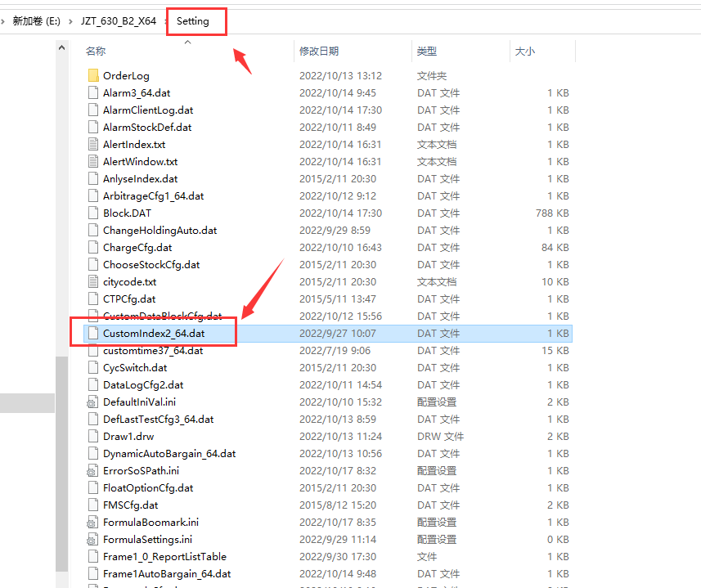Click the AlertIndex.txt text document icon
Image resolution: width=701 pixels, height=588 pixels.
point(93,144)
